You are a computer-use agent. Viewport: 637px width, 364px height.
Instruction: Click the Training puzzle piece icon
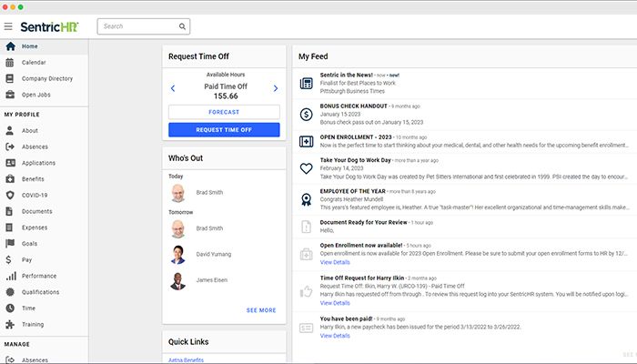(11, 324)
